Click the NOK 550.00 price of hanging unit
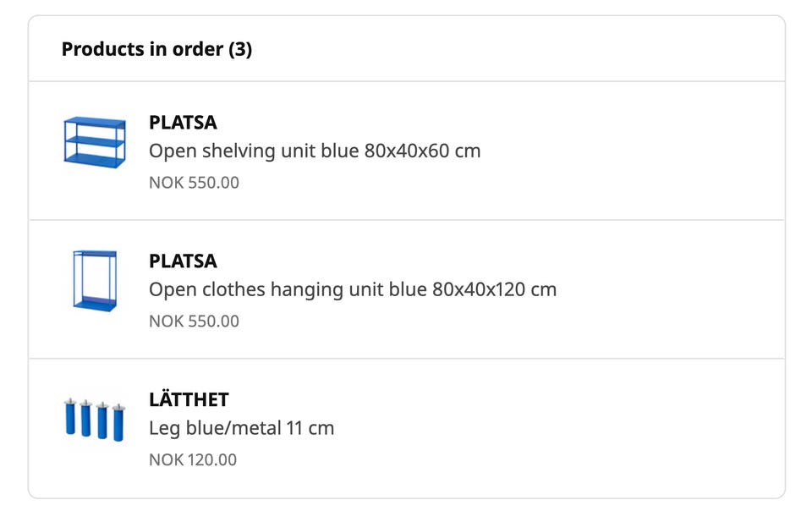Viewport: 812px width, 522px height. tap(195, 321)
